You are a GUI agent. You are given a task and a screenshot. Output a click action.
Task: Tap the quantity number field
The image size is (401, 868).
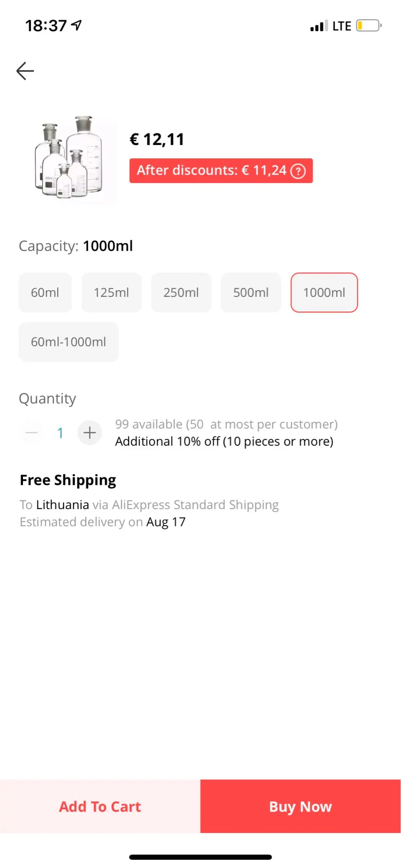[61, 433]
